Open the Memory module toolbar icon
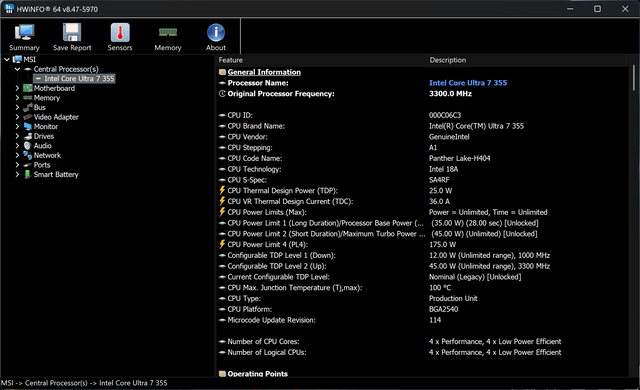The image size is (640, 390). coord(168,32)
